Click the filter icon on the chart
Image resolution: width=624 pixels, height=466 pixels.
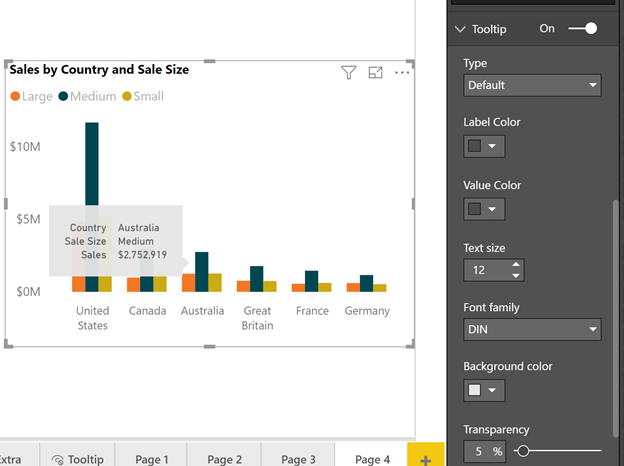(x=348, y=72)
